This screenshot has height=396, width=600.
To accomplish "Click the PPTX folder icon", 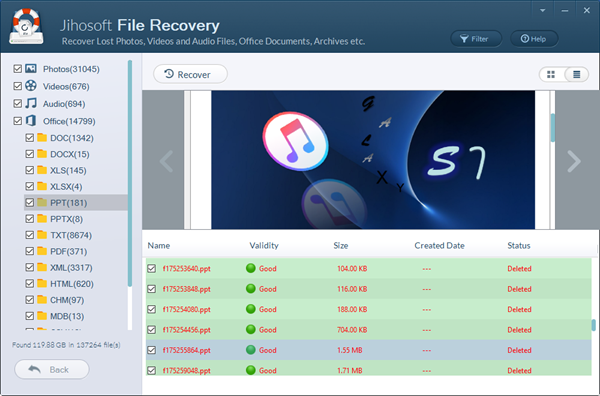I will [42, 218].
